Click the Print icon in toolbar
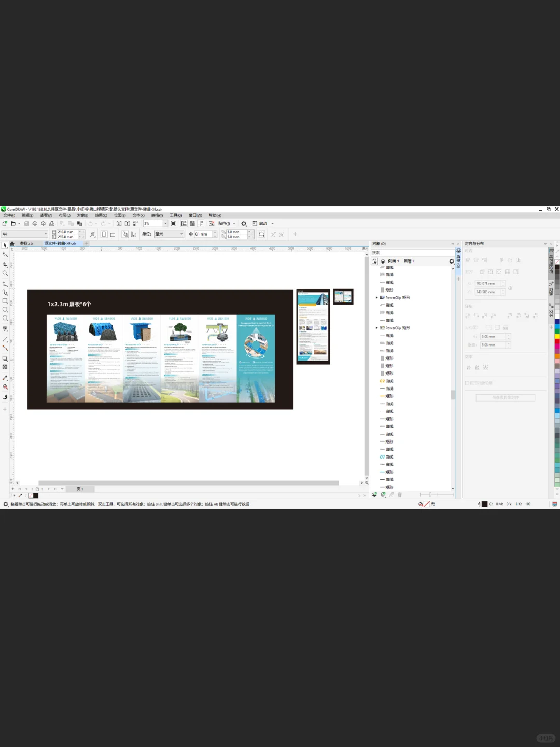 click(x=52, y=224)
